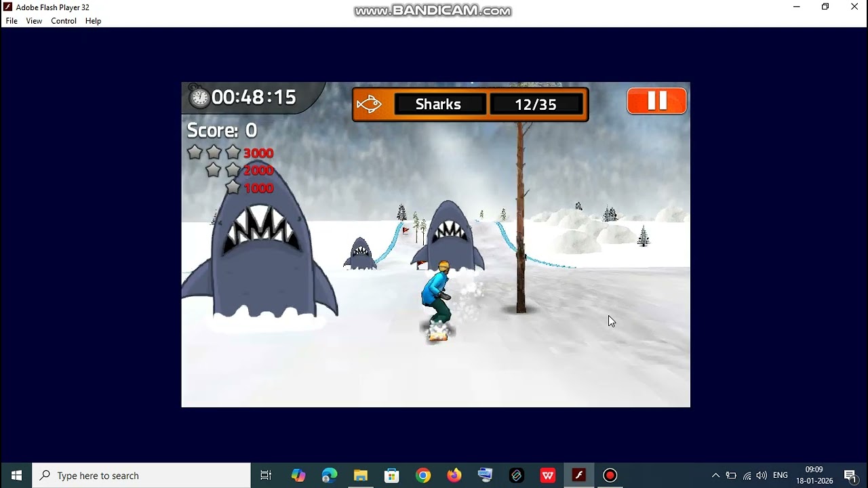Screen dimensions: 868x488
Task: Restore down the Flash Player window
Action: [x=825, y=7]
